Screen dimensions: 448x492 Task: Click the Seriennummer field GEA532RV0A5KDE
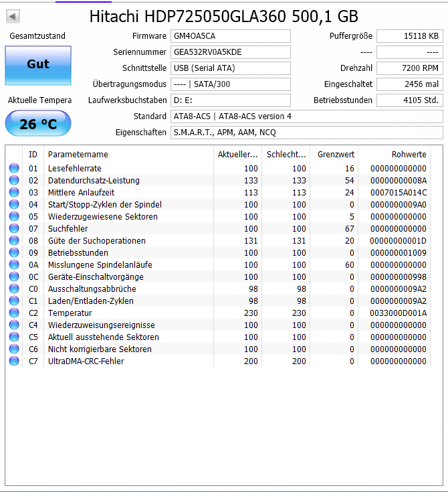click(231, 52)
